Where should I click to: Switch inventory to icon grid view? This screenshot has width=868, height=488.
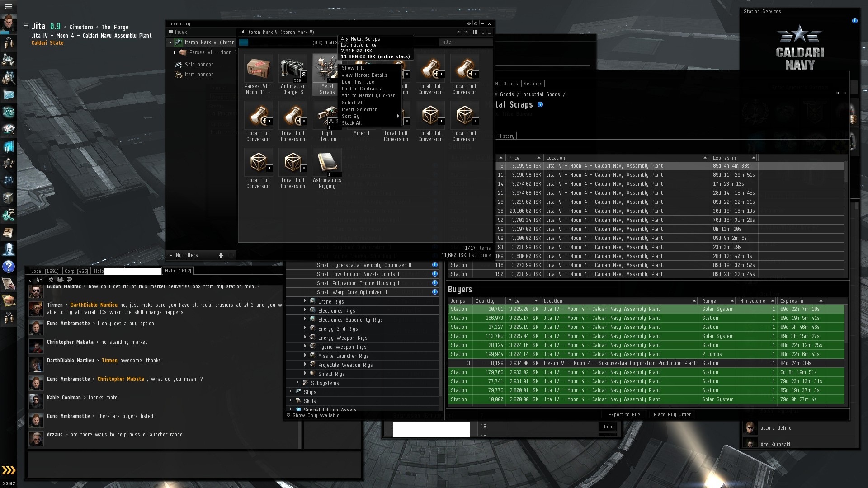pyautogui.click(x=475, y=32)
